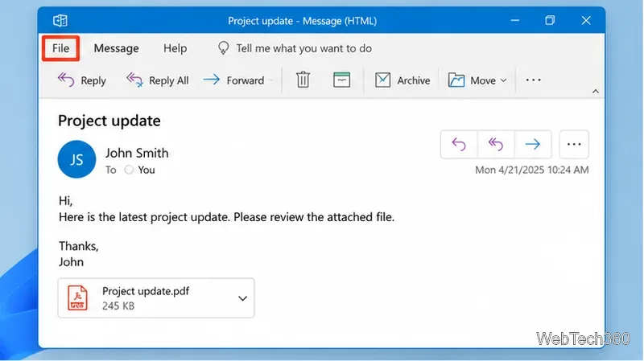Open ribbon overflow more commands dots
This screenshot has height=361, width=644.
[x=533, y=80]
